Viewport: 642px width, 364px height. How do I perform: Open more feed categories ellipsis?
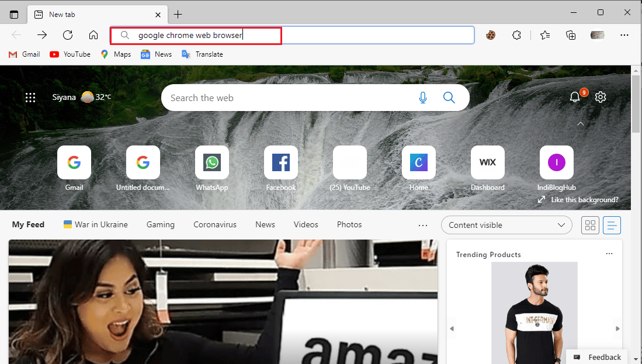click(423, 225)
